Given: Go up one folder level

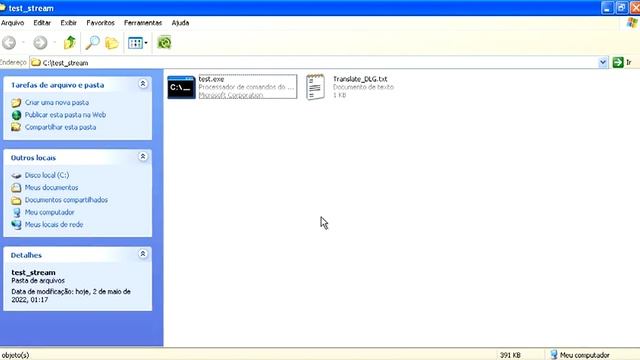Looking at the screenshot, I should 70,42.
